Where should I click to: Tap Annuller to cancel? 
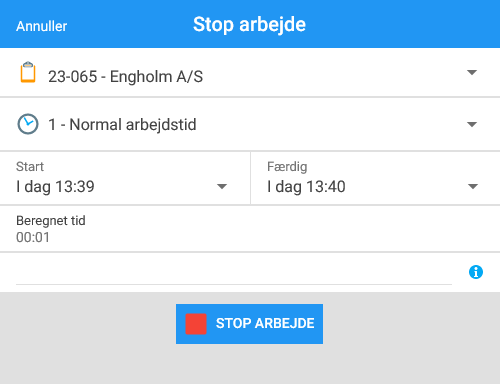point(42,26)
